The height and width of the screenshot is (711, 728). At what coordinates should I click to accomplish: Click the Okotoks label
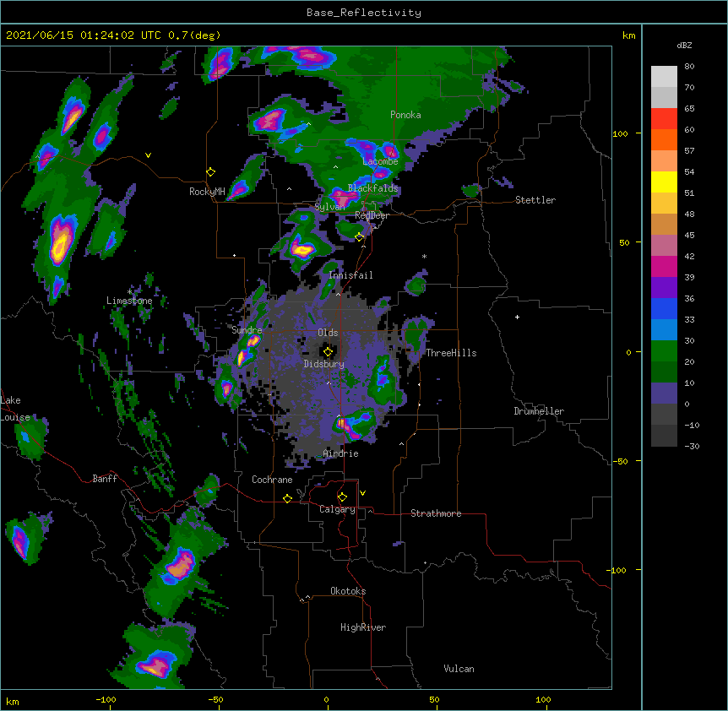pos(348,591)
